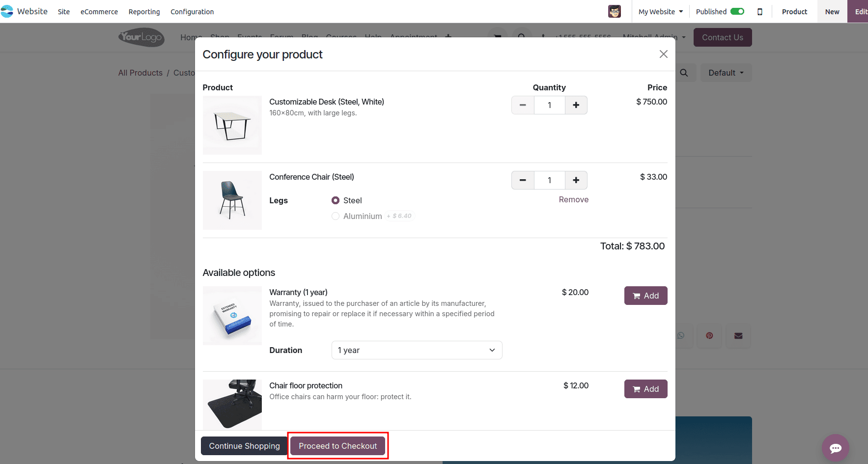Click the search icon near Default sorting
This screenshot has height=464, width=868.
(684, 73)
